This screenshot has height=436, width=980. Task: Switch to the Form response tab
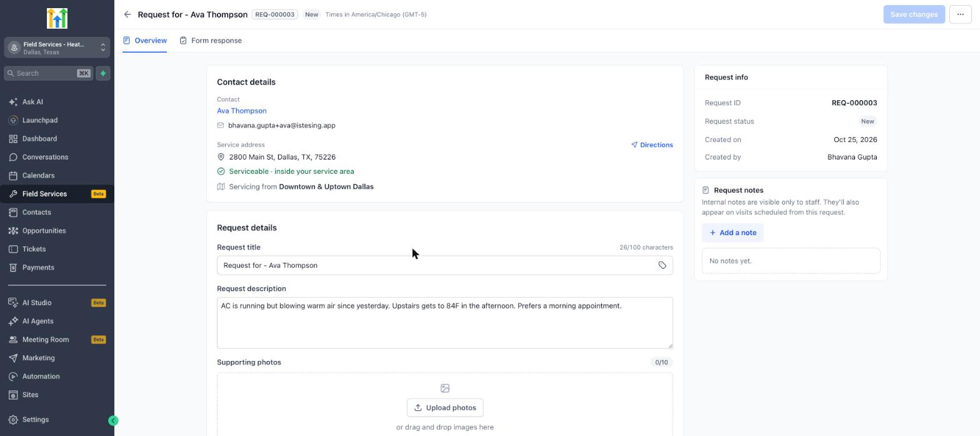(x=211, y=41)
